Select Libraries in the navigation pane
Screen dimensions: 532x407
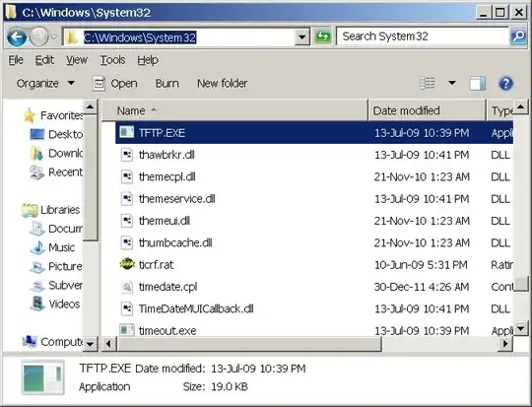(51, 210)
